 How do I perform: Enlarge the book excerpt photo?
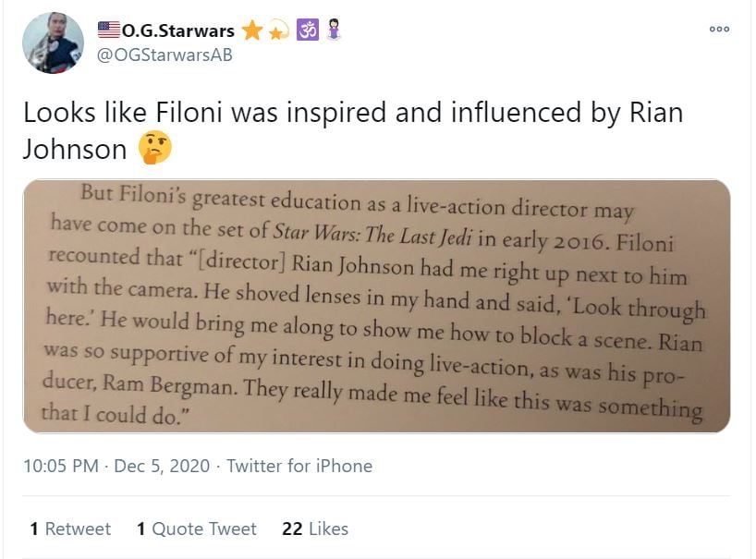[x=376, y=306]
